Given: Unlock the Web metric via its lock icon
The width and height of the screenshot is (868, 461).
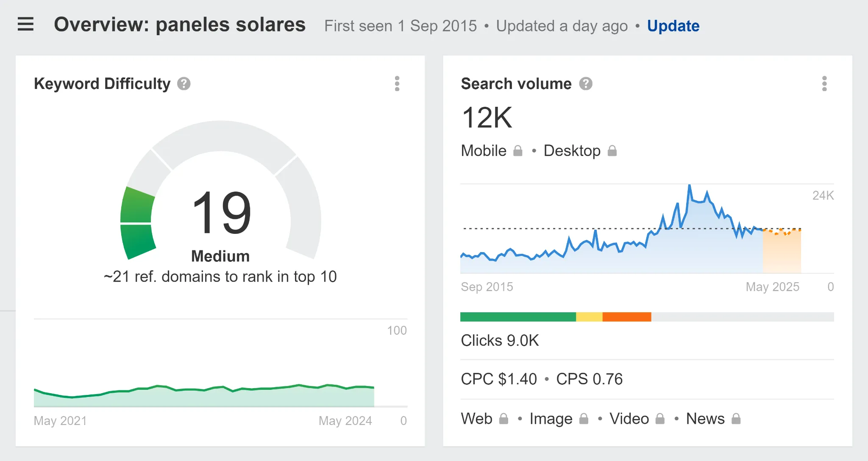Looking at the screenshot, I should pos(504,419).
